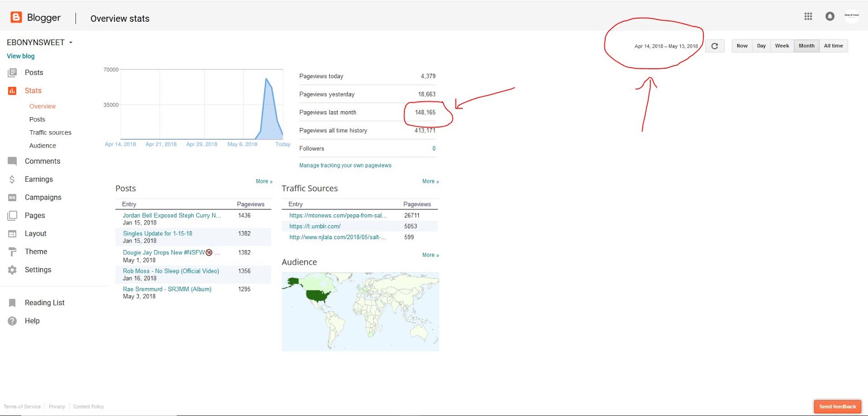Click the Pageviews today value 4,379

coord(428,76)
